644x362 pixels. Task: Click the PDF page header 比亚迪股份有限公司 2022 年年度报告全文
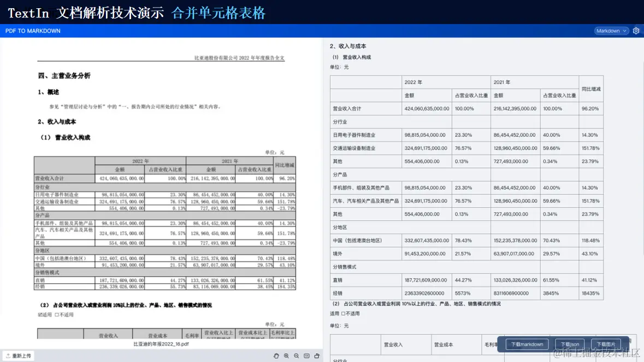[x=239, y=58]
